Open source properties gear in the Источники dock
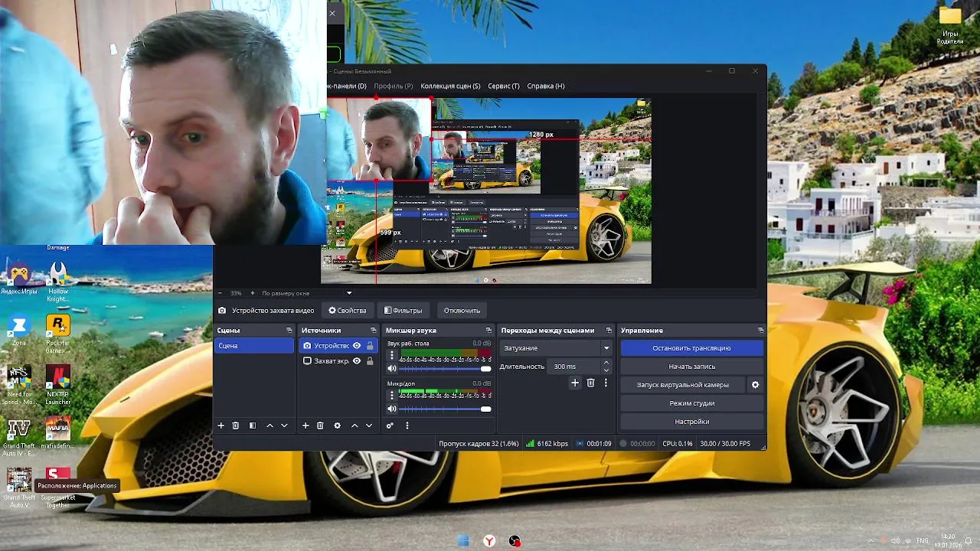This screenshot has height=551, width=980. pos(337,425)
